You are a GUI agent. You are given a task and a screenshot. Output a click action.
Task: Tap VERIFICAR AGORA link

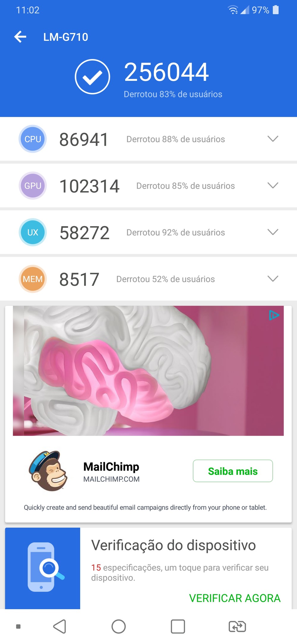(235, 598)
